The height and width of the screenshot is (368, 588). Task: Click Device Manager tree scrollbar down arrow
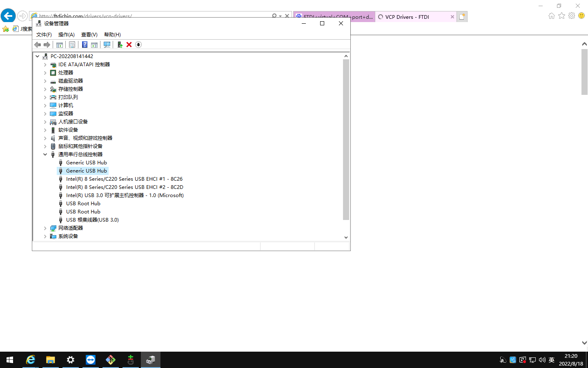(x=346, y=237)
